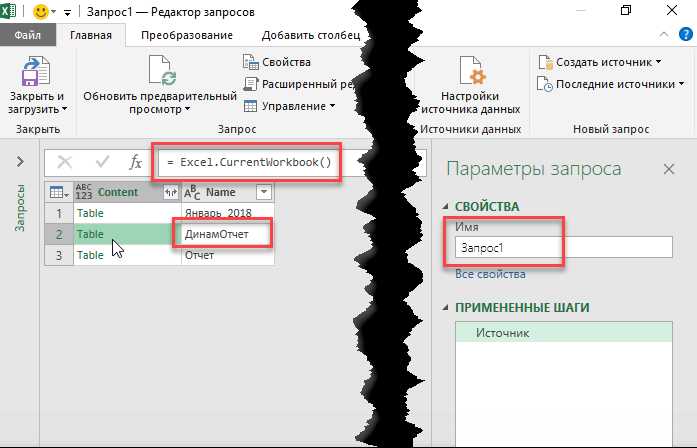Select the Источник applied step

(564, 332)
